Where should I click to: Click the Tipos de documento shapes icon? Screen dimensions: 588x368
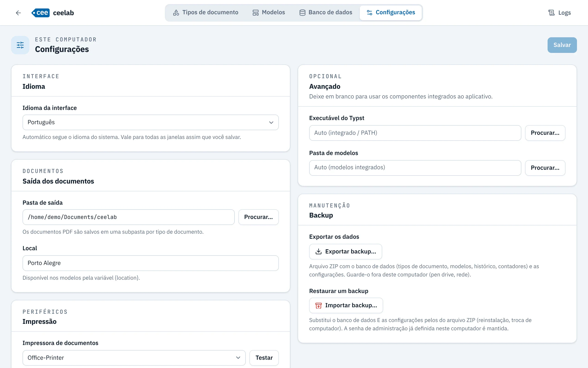pyautogui.click(x=176, y=12)
